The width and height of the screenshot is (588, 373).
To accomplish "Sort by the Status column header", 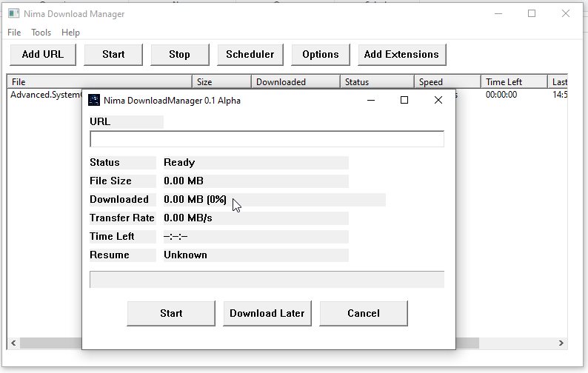I will (x=377, y=81).
